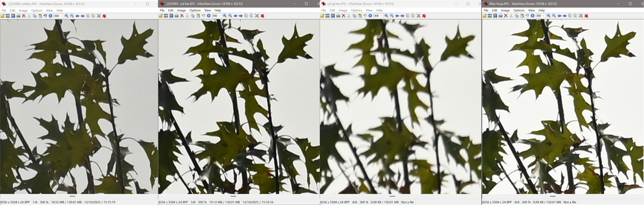Expand zoom 300 dropdown in nofilter.JPG window
Viewport: 644px width, 205px height.
coord(61,16)
